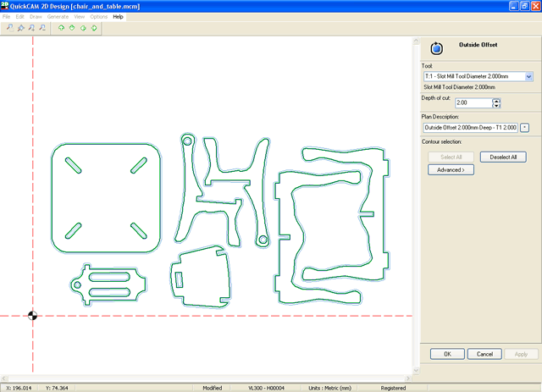
Task: Minimize the QuickCAM window
Action: coord(514,6)
